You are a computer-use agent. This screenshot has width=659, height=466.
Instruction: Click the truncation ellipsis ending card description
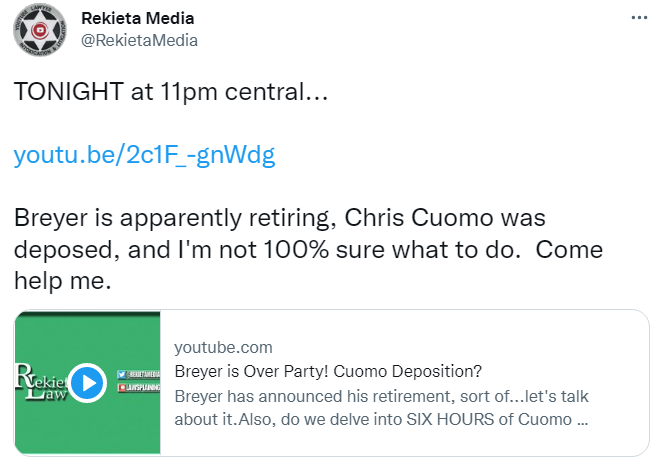click(x=583, y=420)
